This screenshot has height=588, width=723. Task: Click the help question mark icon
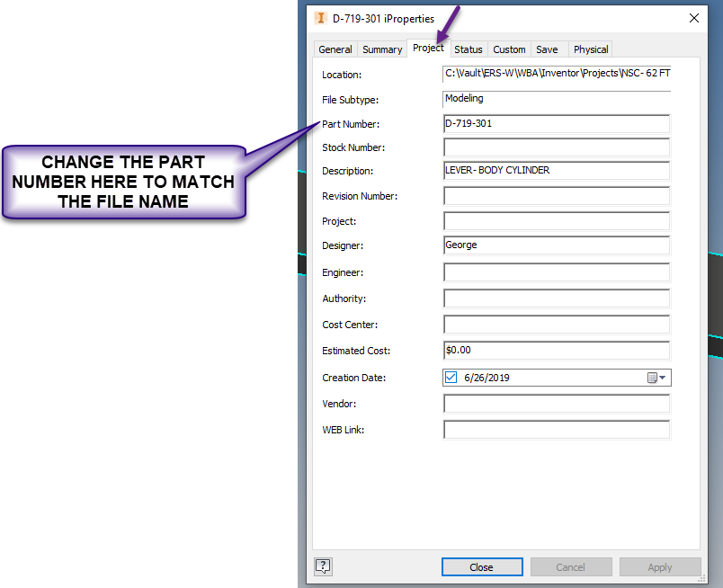pyautogui.click(x=323, y=566)
